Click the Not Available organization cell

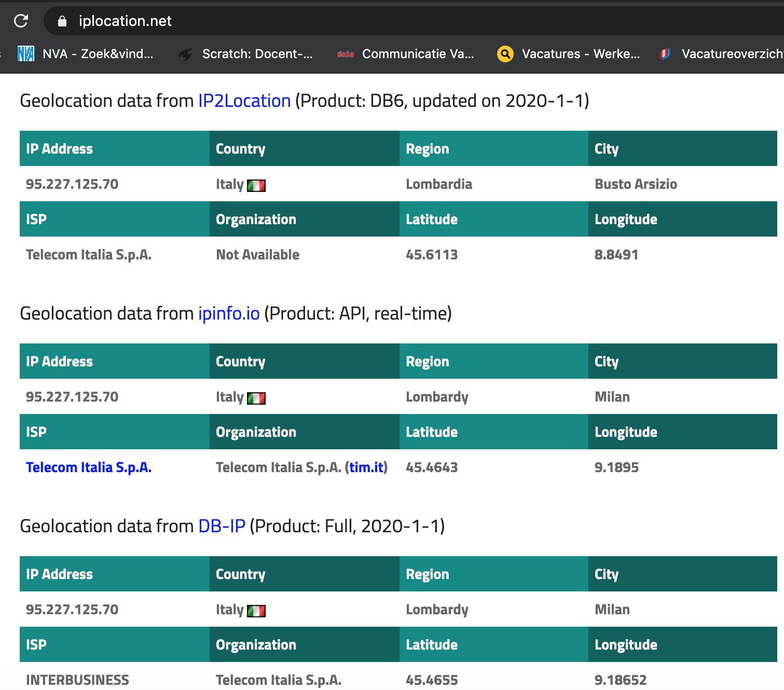tap(257, 255)
